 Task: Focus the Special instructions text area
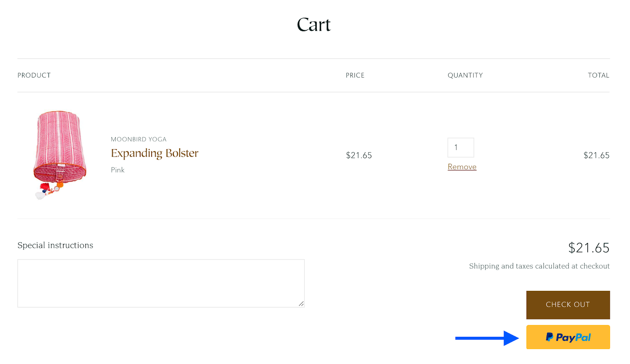[x=161, y=283]
